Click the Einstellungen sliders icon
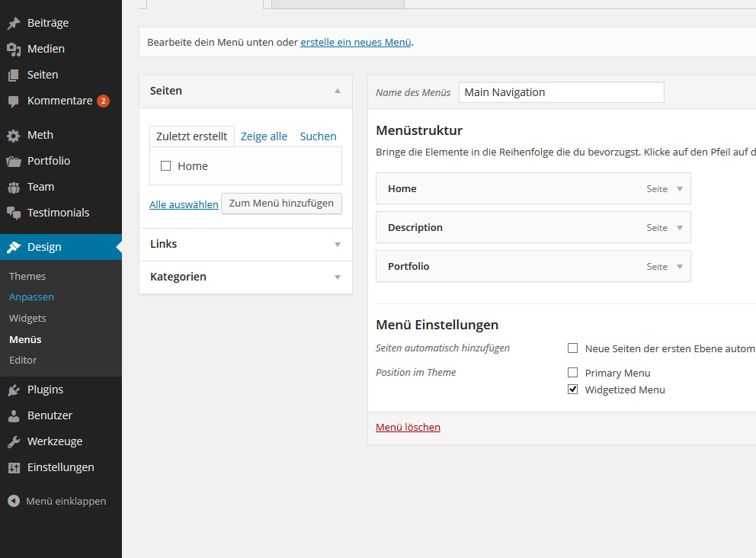This screenshot has width=756, height=558. point(14,468)
